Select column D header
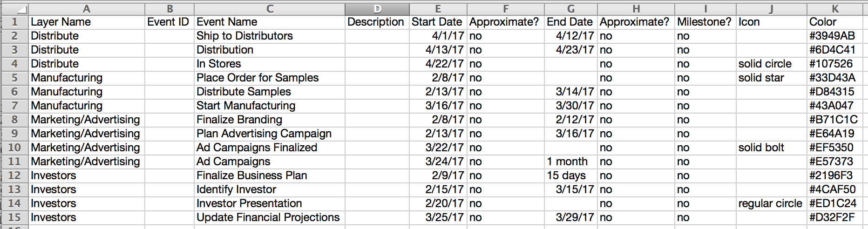868x229 pixels. [377, 9]
